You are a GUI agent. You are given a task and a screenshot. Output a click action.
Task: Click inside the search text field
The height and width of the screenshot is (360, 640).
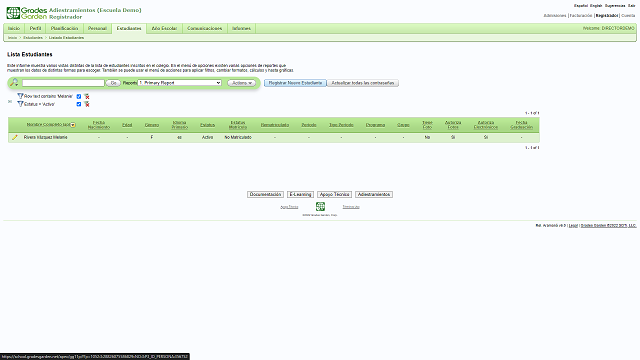tap(63, 83)
